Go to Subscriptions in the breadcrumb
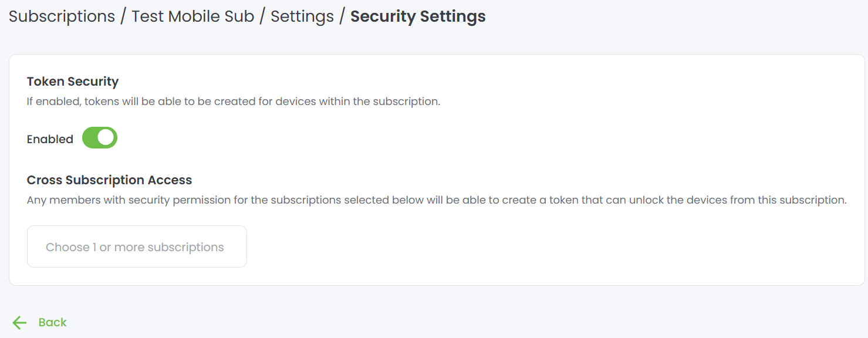Screen dimensions: 868x338 (x=62, y=16)
